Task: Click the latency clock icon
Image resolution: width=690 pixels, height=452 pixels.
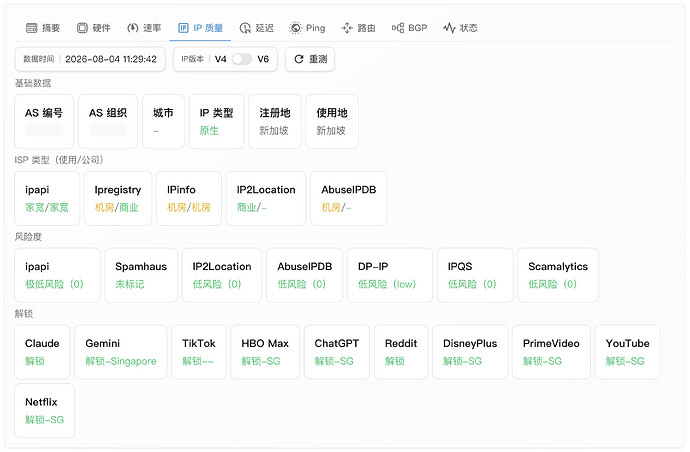Action: [x=245, y=28]
